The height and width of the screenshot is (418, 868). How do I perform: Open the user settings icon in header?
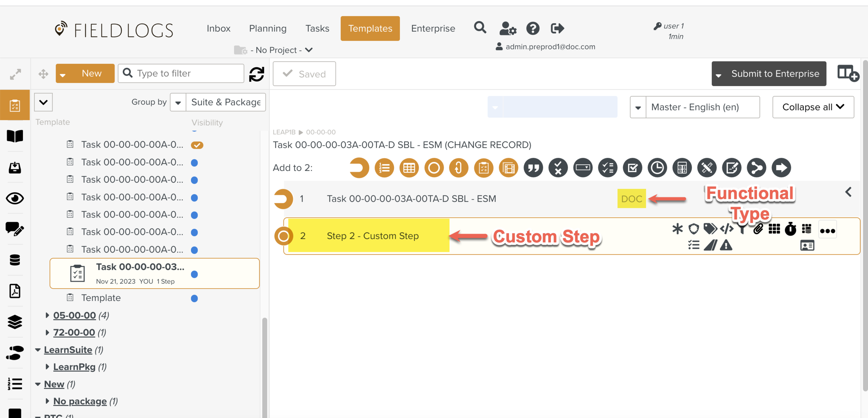(508, 28)
